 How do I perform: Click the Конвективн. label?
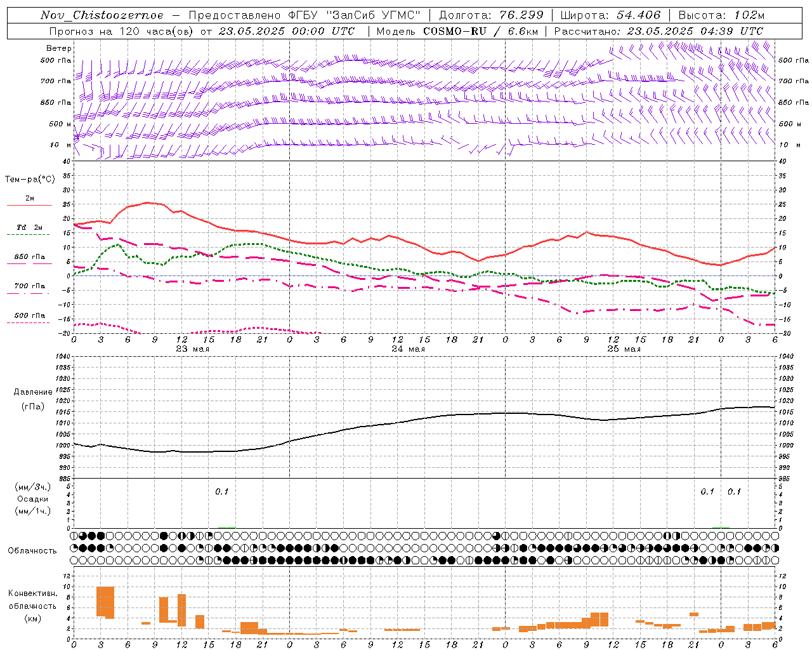pyautogui.click(x=33, y=594)
